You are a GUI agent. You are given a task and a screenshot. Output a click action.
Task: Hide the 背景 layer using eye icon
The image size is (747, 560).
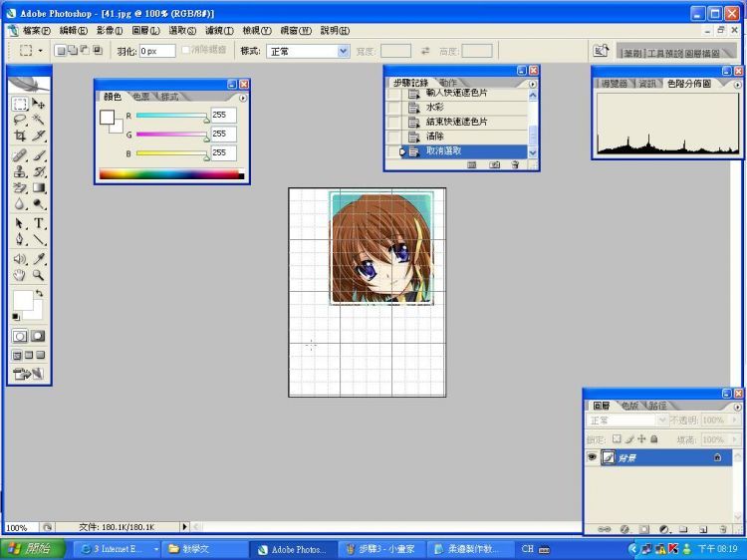592,457
